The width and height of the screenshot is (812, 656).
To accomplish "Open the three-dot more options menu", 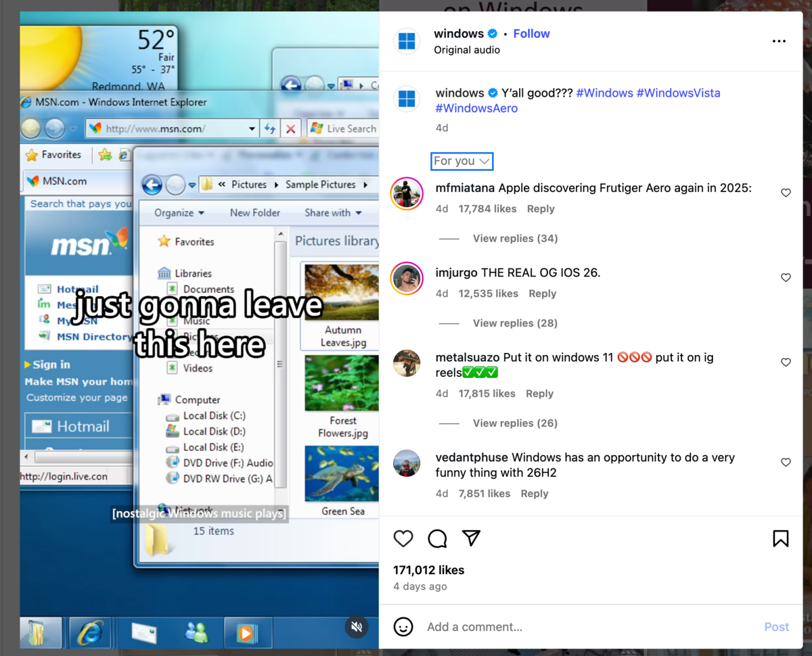I will [x=779, y=41].
